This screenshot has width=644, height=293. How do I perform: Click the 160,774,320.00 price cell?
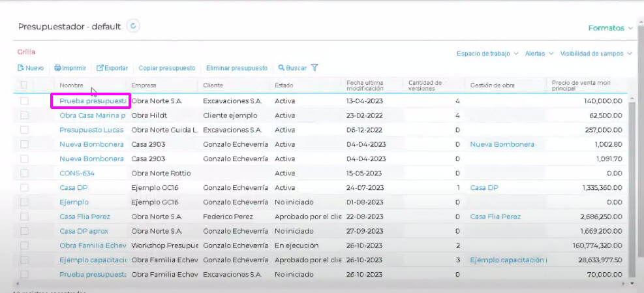[x=597, y=245]
